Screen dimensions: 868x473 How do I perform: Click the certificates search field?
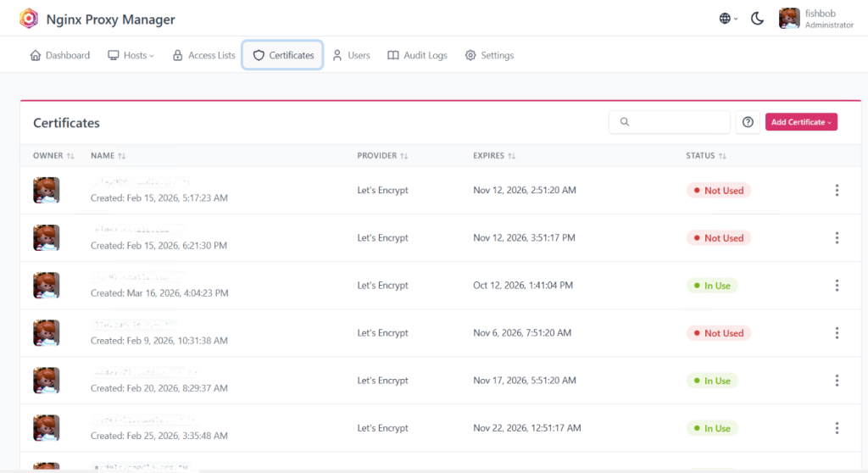(x=670, y=122)
